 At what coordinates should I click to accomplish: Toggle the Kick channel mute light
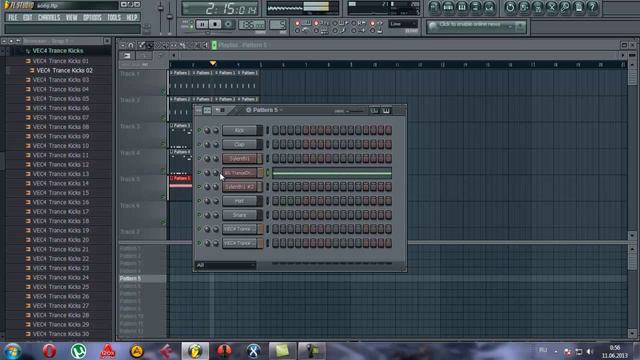199,130
